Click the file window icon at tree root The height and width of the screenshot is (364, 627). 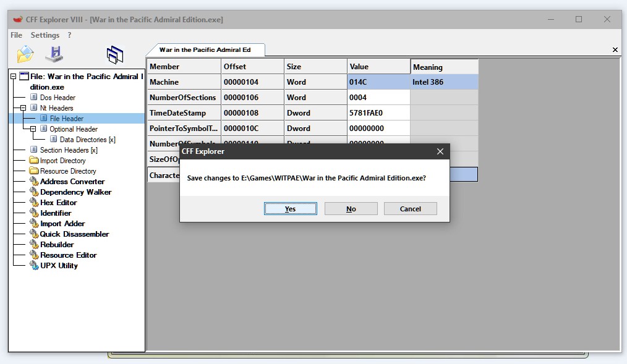click(x=24, y=76)
